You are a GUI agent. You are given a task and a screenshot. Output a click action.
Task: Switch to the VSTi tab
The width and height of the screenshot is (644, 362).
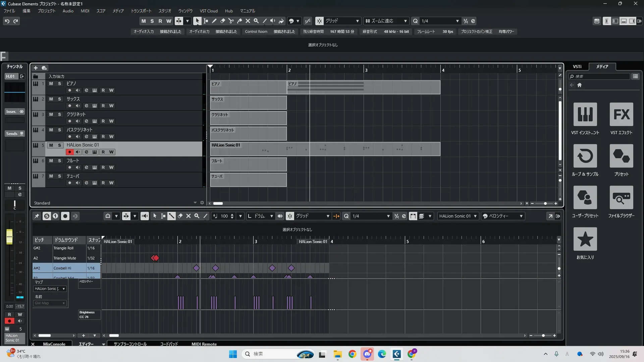(x=577, y=66)
